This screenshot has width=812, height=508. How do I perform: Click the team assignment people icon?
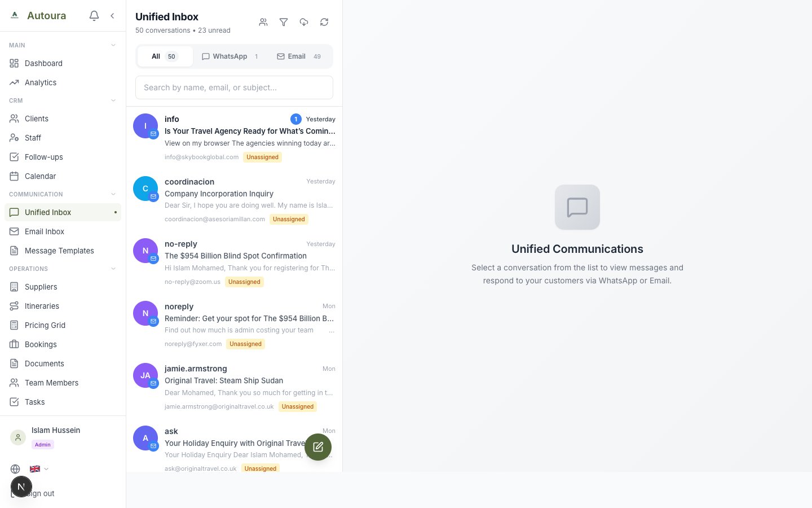coord(263,22)
